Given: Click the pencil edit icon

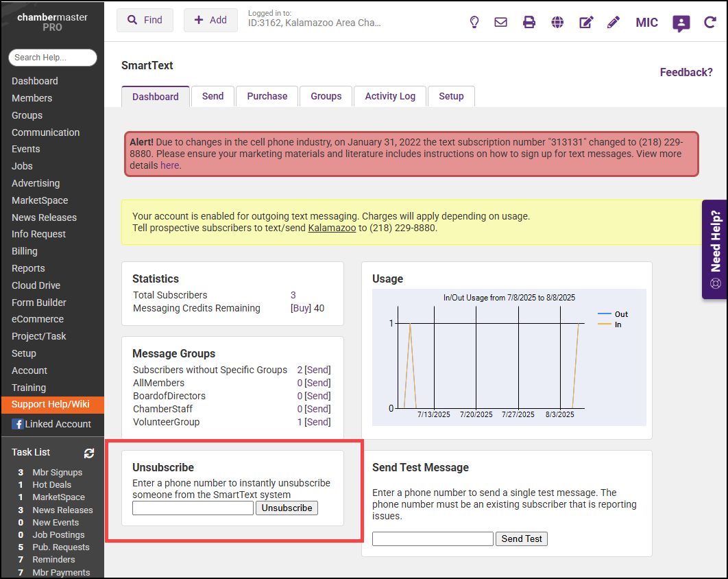Looking at the screenshot, I should pyautogui.click(x=614, y=22).
